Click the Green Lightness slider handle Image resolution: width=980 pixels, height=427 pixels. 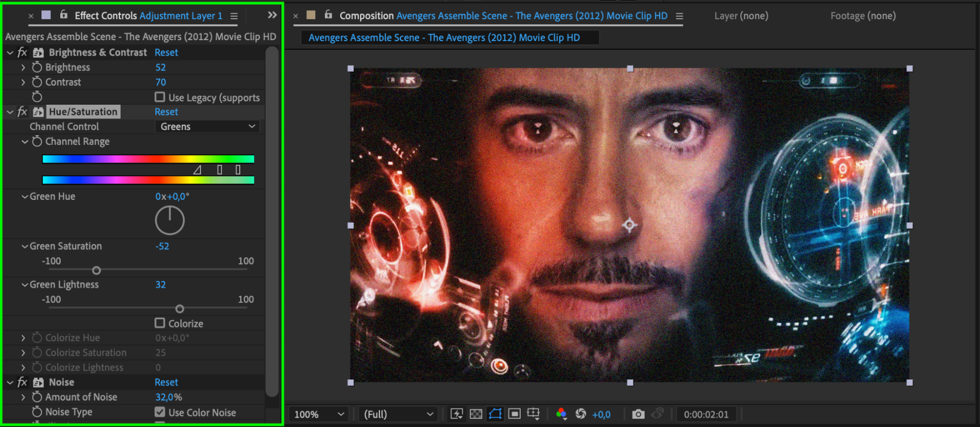pyautogui.click(x=180, y=308)
